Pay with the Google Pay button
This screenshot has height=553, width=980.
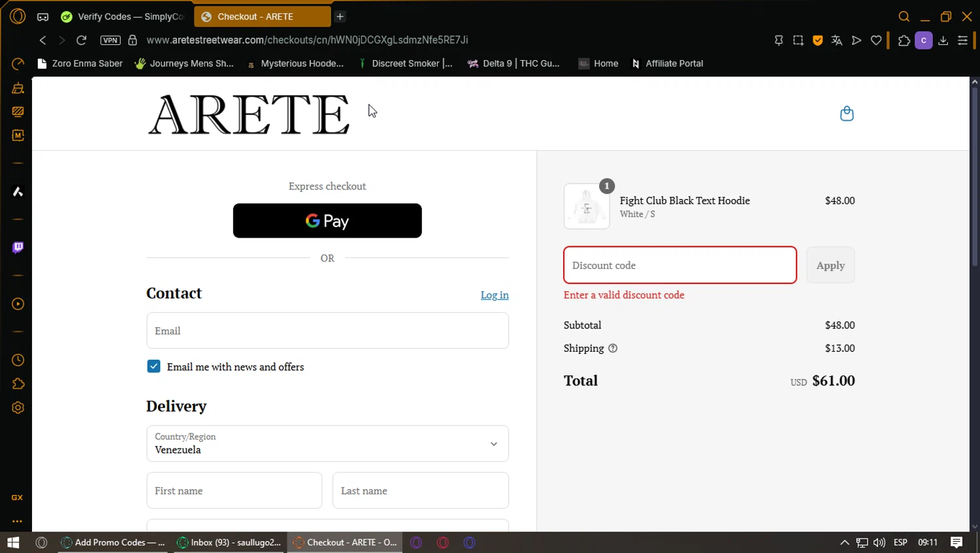(327, 221)
